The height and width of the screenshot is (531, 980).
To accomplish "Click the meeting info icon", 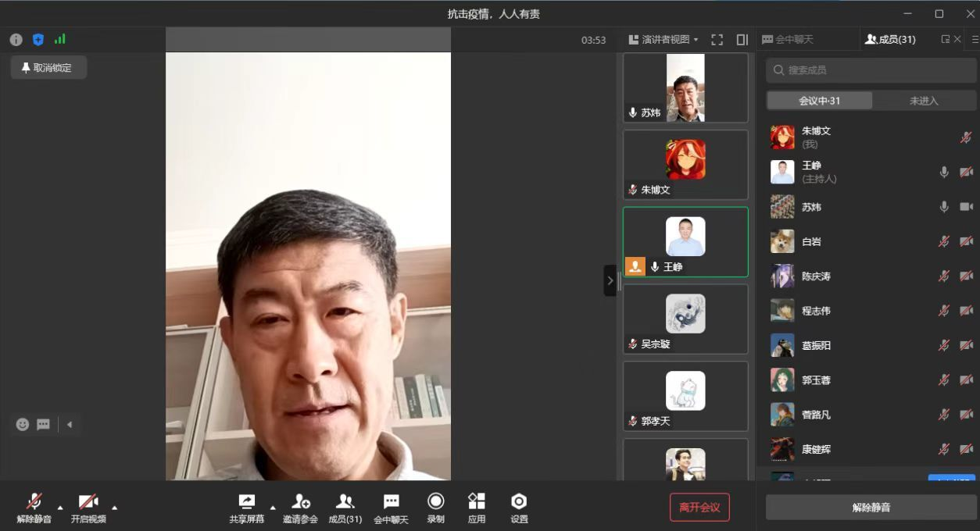I will pos(16,40).
